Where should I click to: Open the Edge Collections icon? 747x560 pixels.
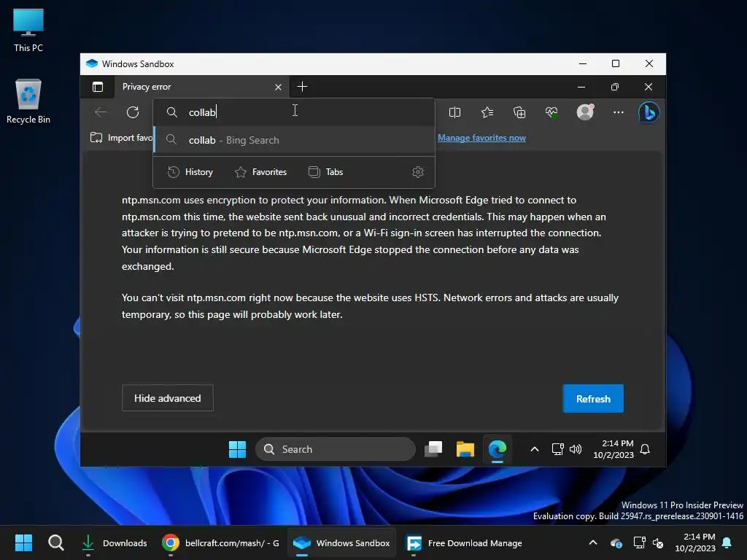click(519, 112)
